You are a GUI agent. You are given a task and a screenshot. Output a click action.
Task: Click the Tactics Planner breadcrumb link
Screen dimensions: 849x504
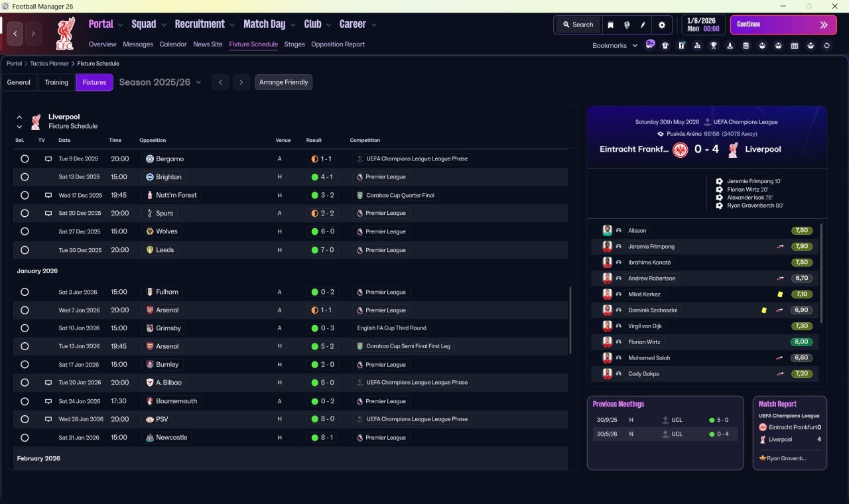coord(49,64)
